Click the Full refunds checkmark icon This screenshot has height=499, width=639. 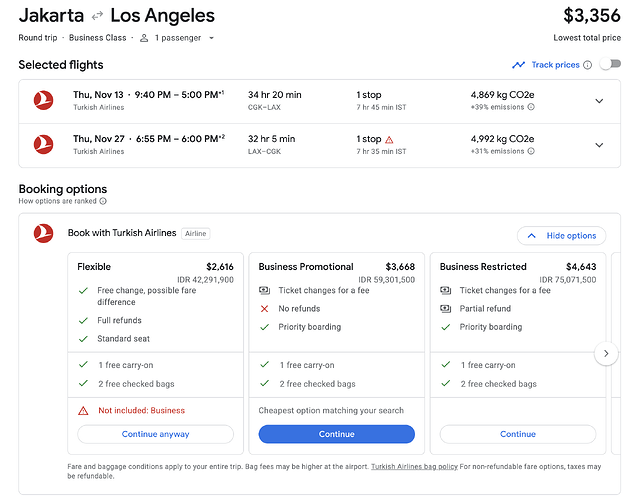point(83,320)
